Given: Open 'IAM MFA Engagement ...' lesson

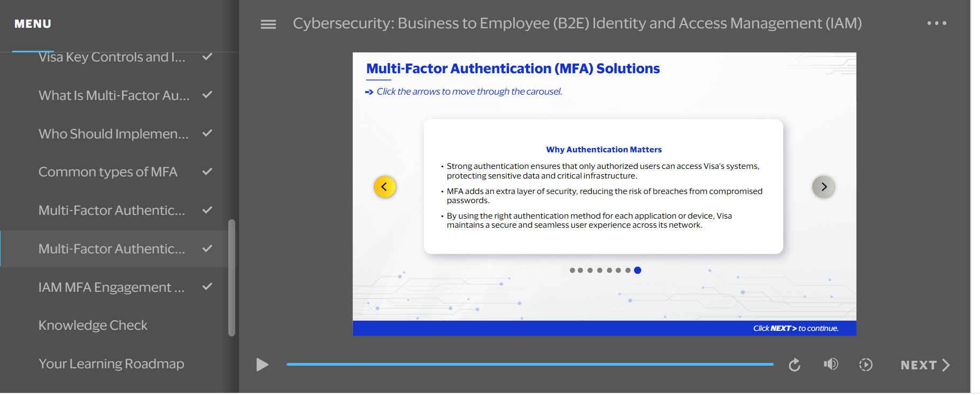Looking at the screenshot, I should (x=119, y=287).
